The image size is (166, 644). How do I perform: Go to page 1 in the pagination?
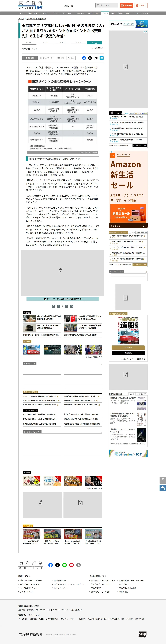click(58, 306)
